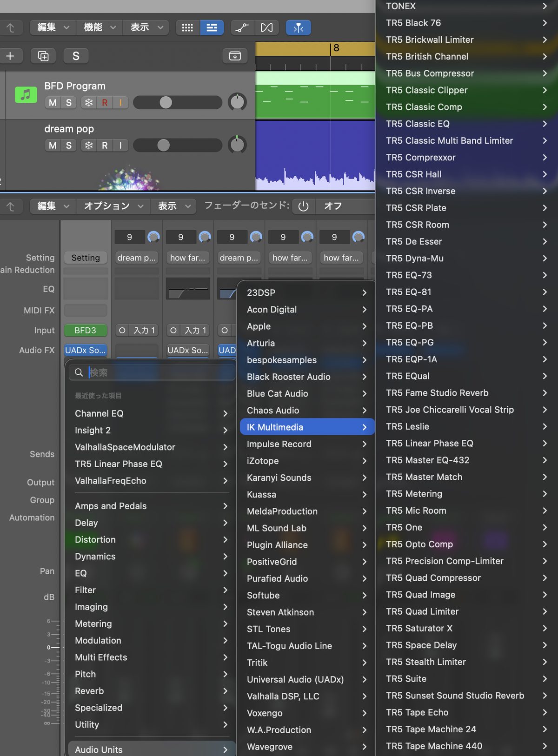Viewport: 558px width, 756px height.
Task: Click the BFD Program green MIDI region
Action: click(315, 95)
